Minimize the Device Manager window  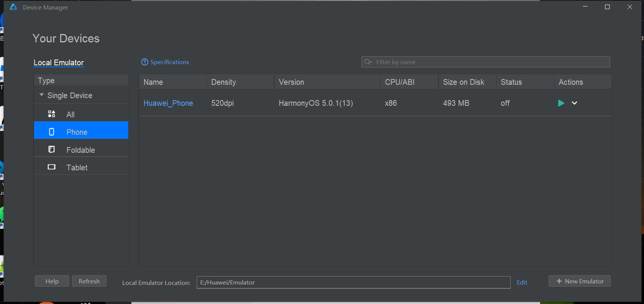click(585, 7)
